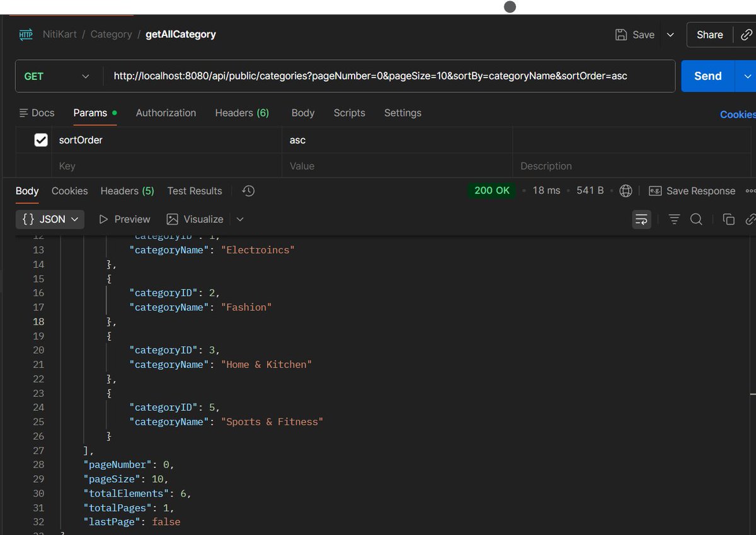Open the JSON format dropdown
This screenshot has height=535, width=756.
pyautogui.click(x=50, y=219)
